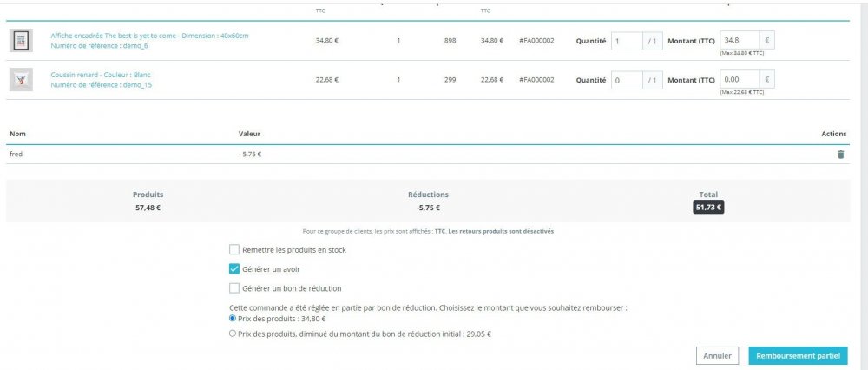Image resolution: width=868 pixels, height=370 pixels.
Task: Click the - 5,75 € value in fred row
Action: pyautogui.click(x=250, y=155)
